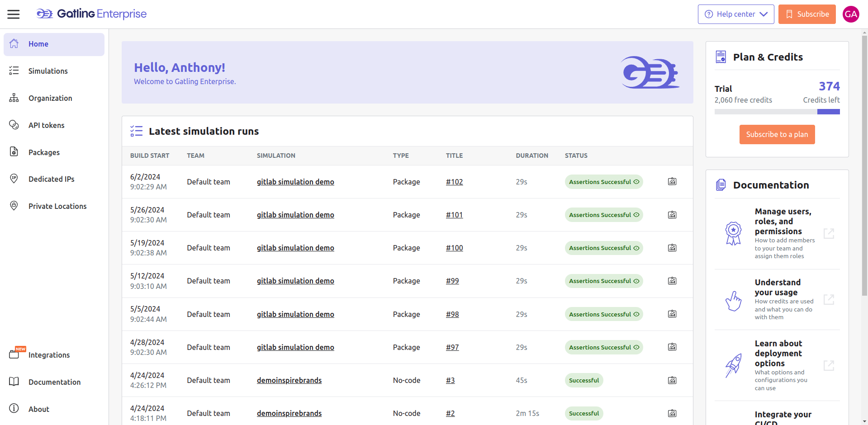This screenshot has height=425, width=868.
Task: Open the gitlab simulation demo link for 5/26/2024
Action: (x=295, y=215)
